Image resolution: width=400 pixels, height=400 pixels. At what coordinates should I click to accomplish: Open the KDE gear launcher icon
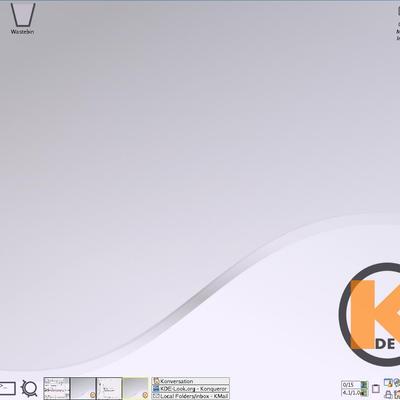(x=29, y=388)
